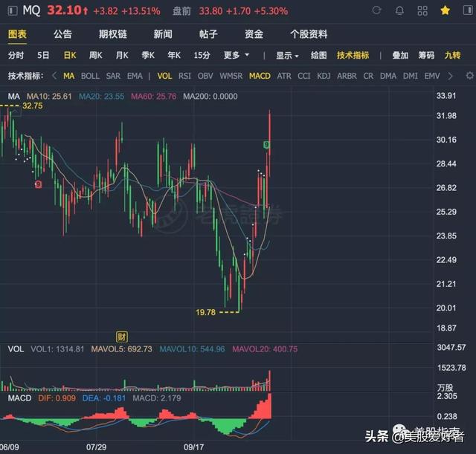Screen dimensions: 476x454
Task: Enable the CCI indicator
Action: click(304, 76)
